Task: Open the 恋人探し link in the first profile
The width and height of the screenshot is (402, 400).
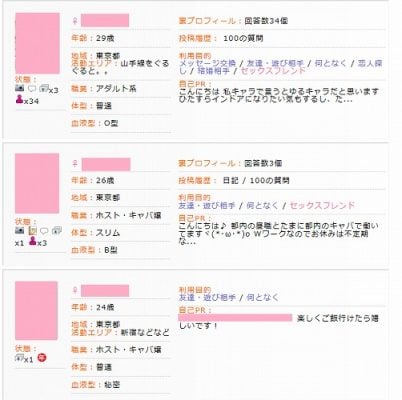Action: (x=281, y=67)
